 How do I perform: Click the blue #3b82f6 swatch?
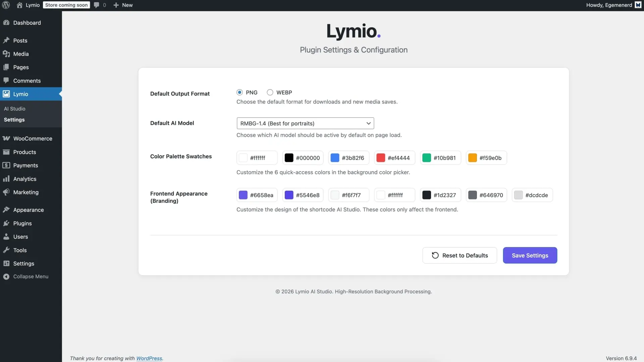[x=335, y=158]
